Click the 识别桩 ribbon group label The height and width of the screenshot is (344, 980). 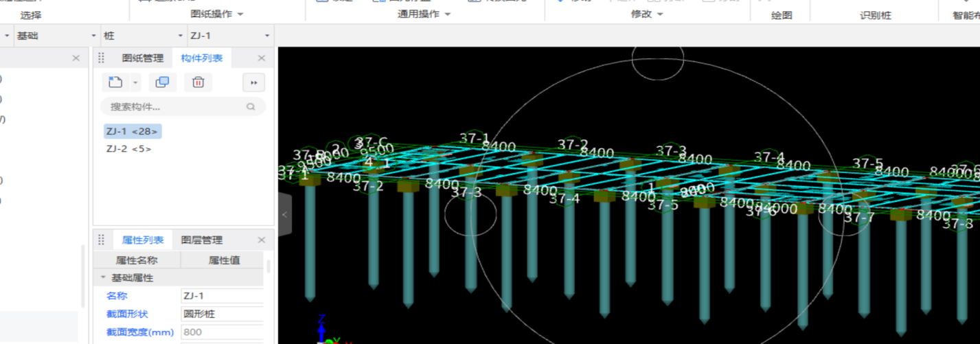pyautogui.click(x=876, y=15)
